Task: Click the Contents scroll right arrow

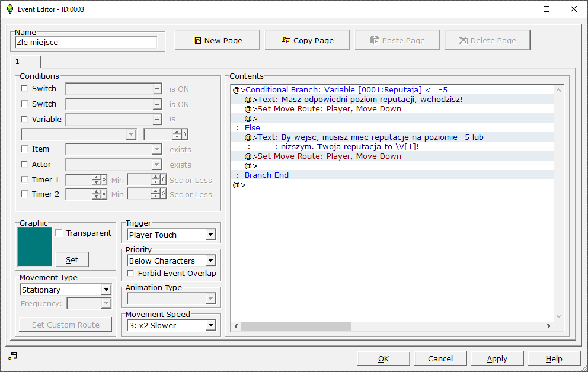Action: [549, 326]
